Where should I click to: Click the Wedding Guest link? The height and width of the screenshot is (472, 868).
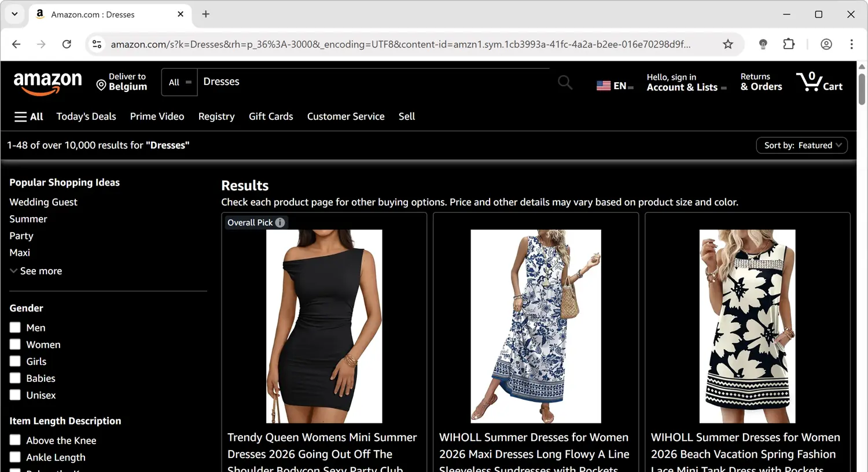(x=43, y=202)
